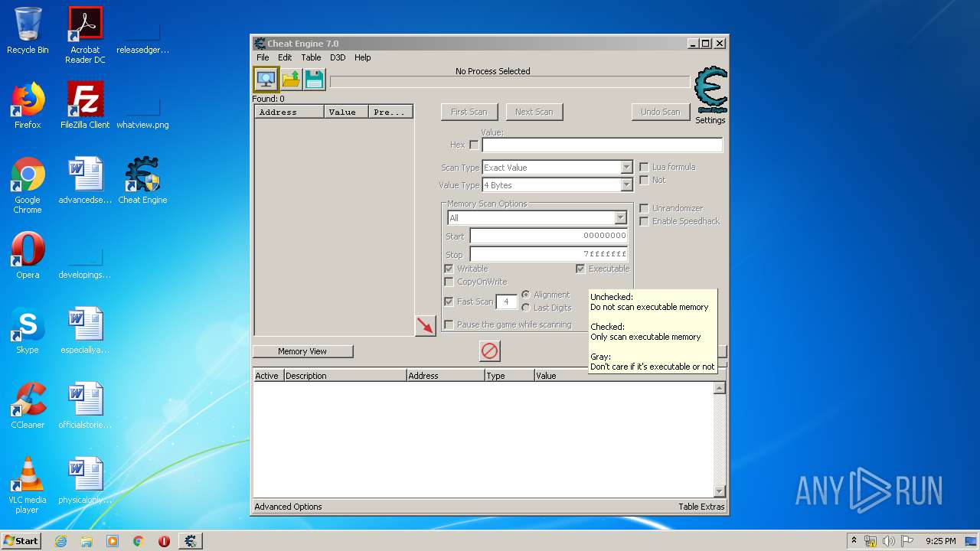Select the advancedse Word document icon

pyautogui.click(x=85, y=181)
